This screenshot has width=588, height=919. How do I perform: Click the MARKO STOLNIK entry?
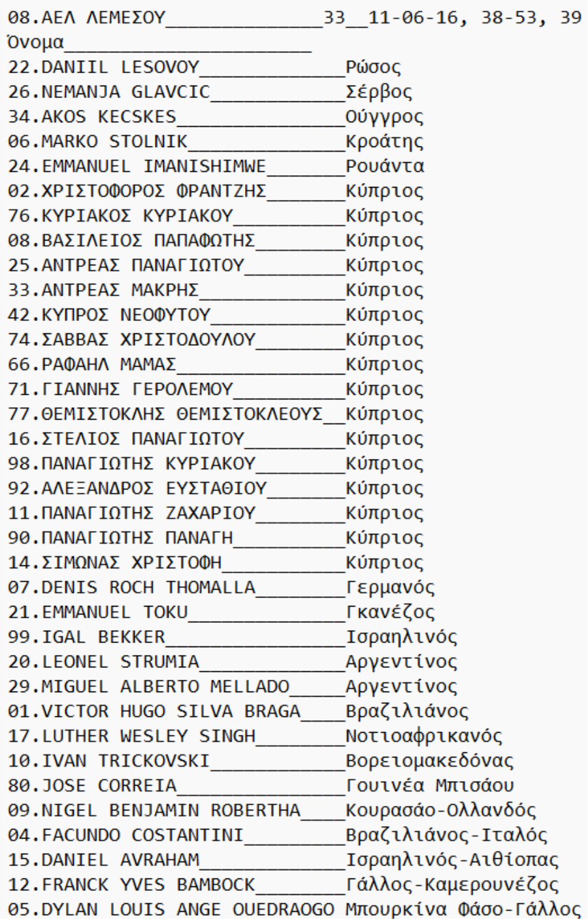[216, 142]
